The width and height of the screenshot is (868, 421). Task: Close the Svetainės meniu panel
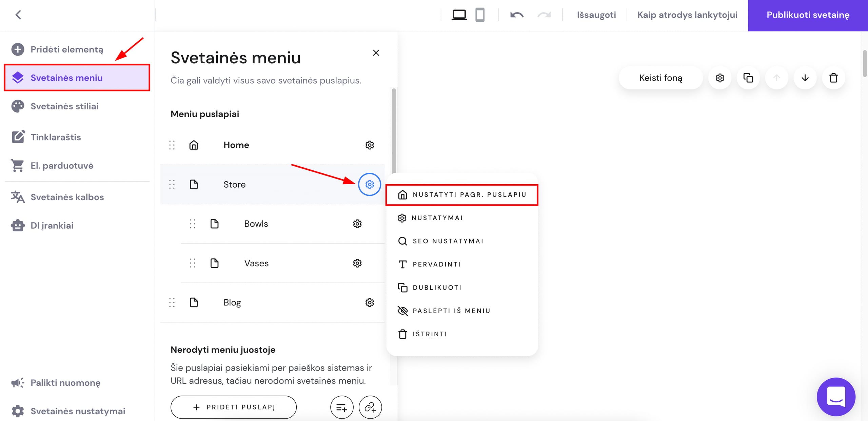376,53
